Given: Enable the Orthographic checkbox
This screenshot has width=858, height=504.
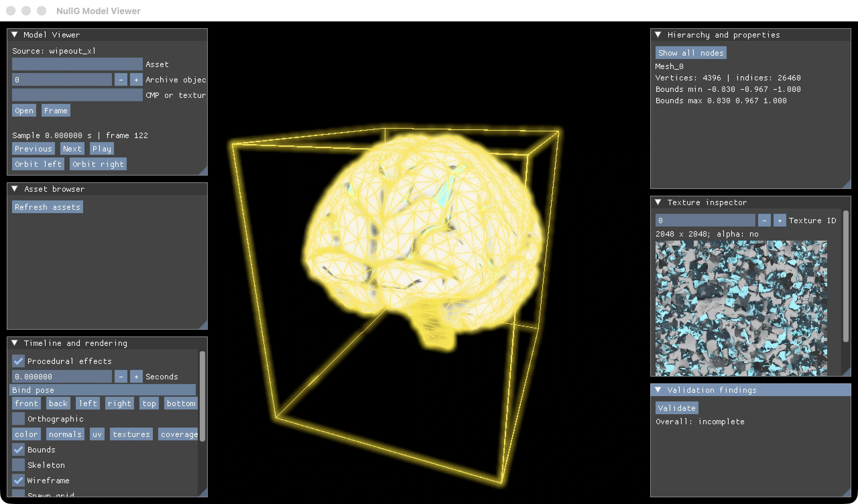Looking at the screenshot, I should [x=18, y=419].
